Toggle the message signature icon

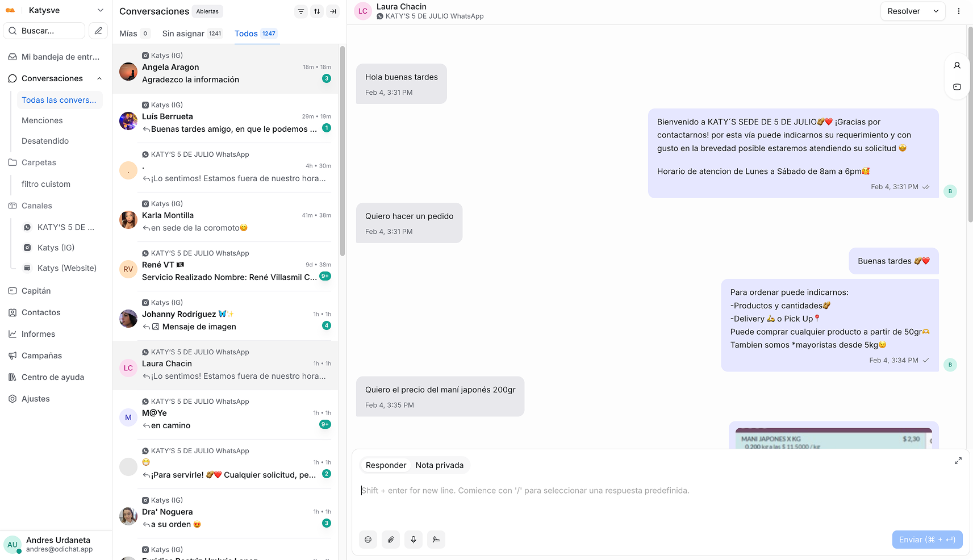436,540
